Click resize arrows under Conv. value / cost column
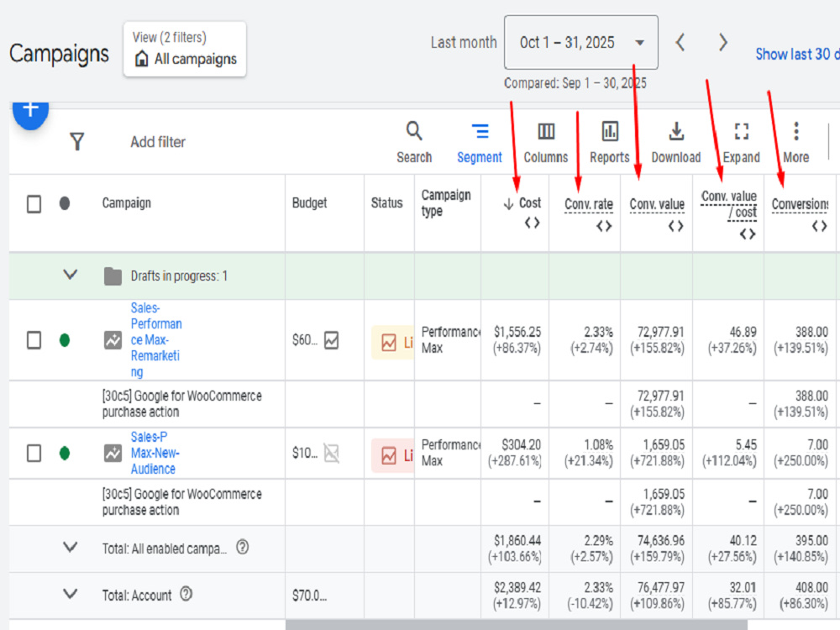The height and width of the screenshot is (630, 840). click(x=748, y=234)
